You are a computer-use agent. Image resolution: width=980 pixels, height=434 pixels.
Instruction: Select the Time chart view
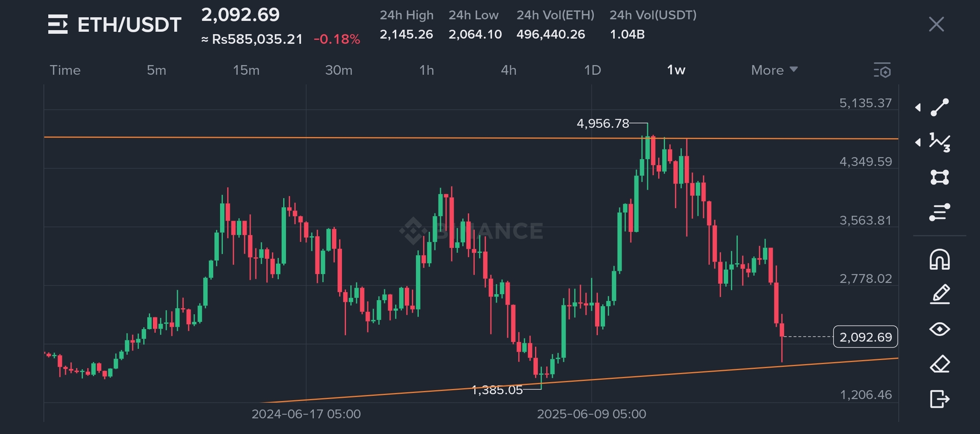65,70
